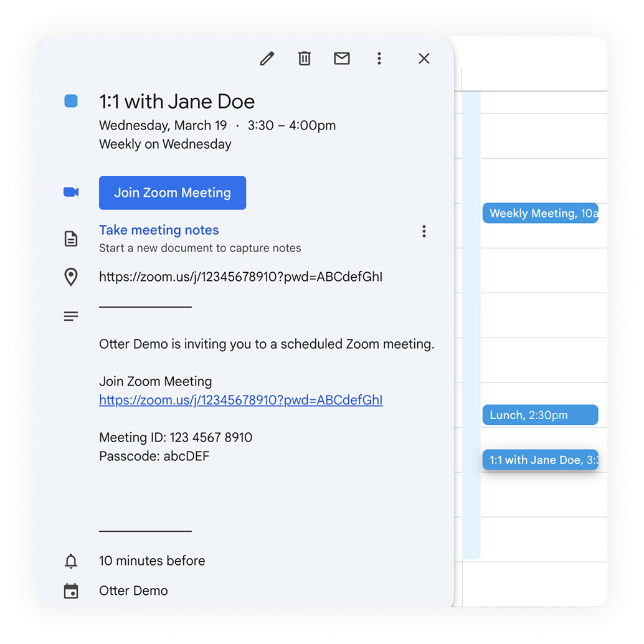Open Take meeting notes link
The width and height of the screenshot is (644, 644).
[159, 230]
